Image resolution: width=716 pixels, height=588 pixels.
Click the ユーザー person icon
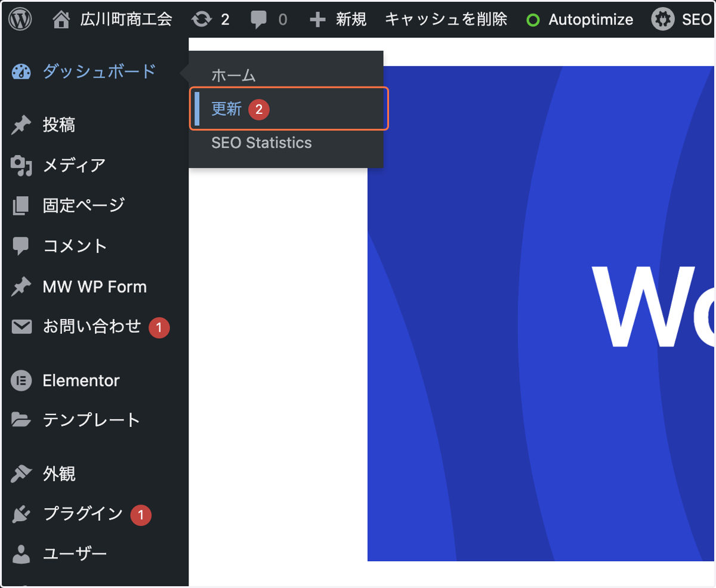(x=21, y=555)
